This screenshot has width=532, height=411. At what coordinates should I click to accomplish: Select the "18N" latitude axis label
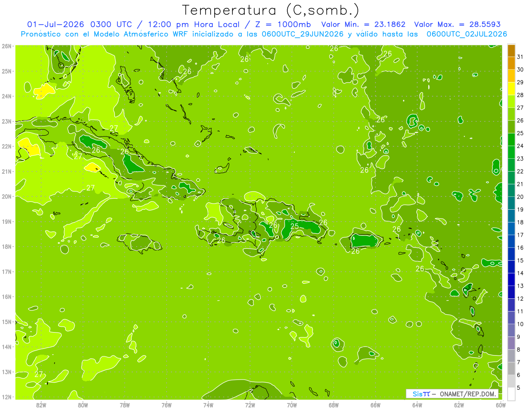point(7,247)
